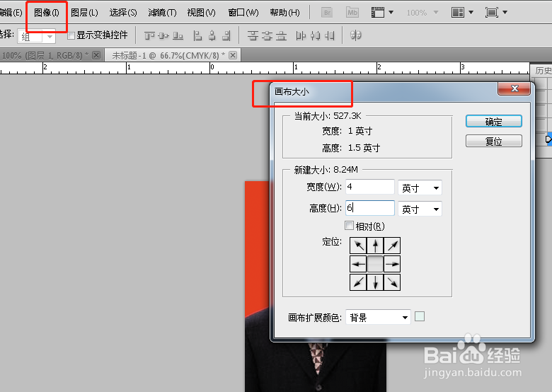Launch Mini Bridge with the Mb icon

pyautogui.click(x=352, y=13)
